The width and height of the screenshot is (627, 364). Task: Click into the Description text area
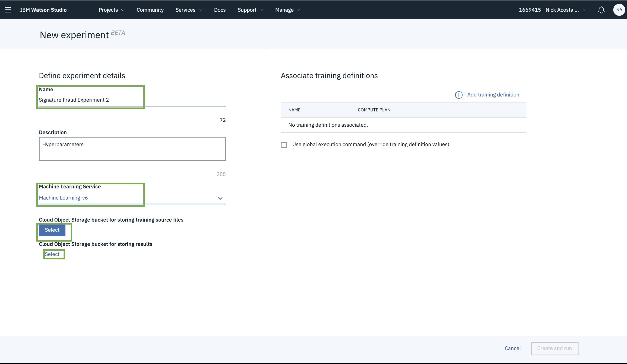click(x=132, y=149)
